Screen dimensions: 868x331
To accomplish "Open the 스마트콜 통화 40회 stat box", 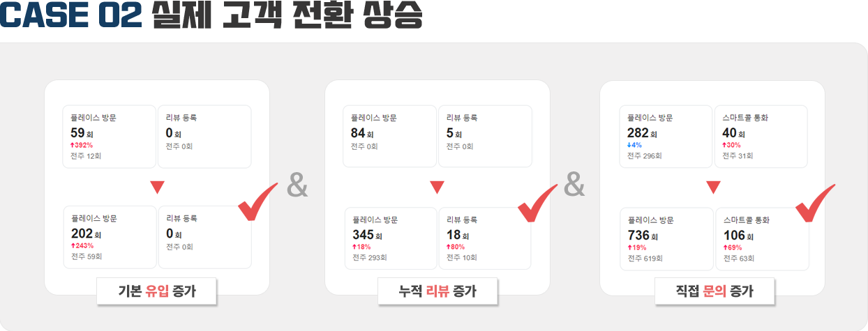I will tap(761, 137).
